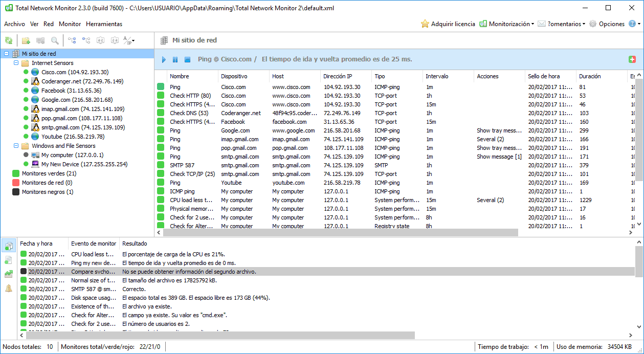Click the Resultado column header in log

[x=135, y=244]
